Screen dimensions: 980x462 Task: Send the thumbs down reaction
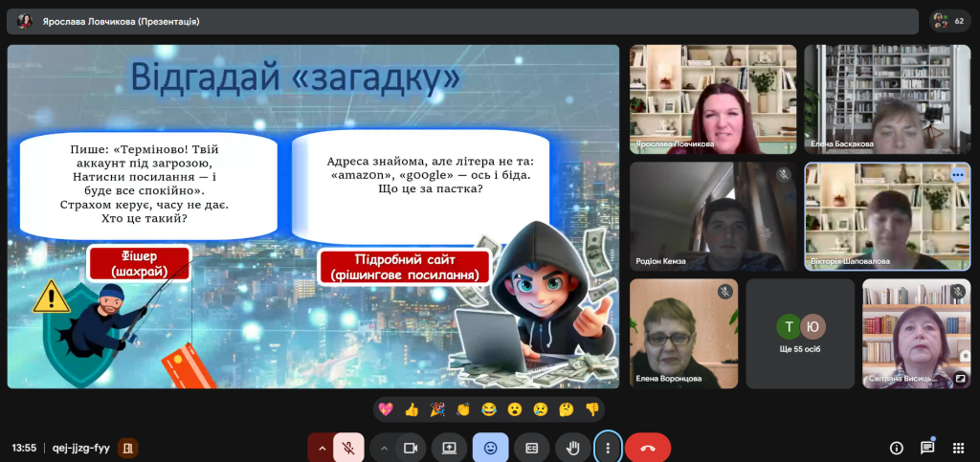(x=591, y=409)
